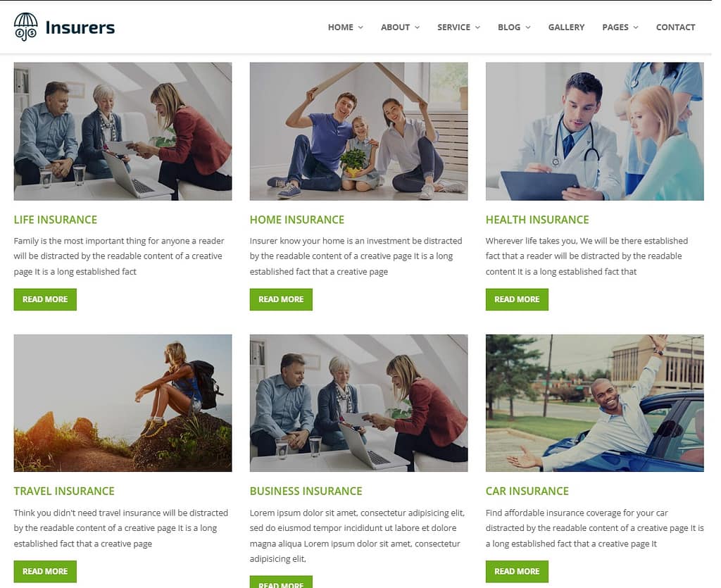Go to the GALLERY menu item

click(566, 27)
